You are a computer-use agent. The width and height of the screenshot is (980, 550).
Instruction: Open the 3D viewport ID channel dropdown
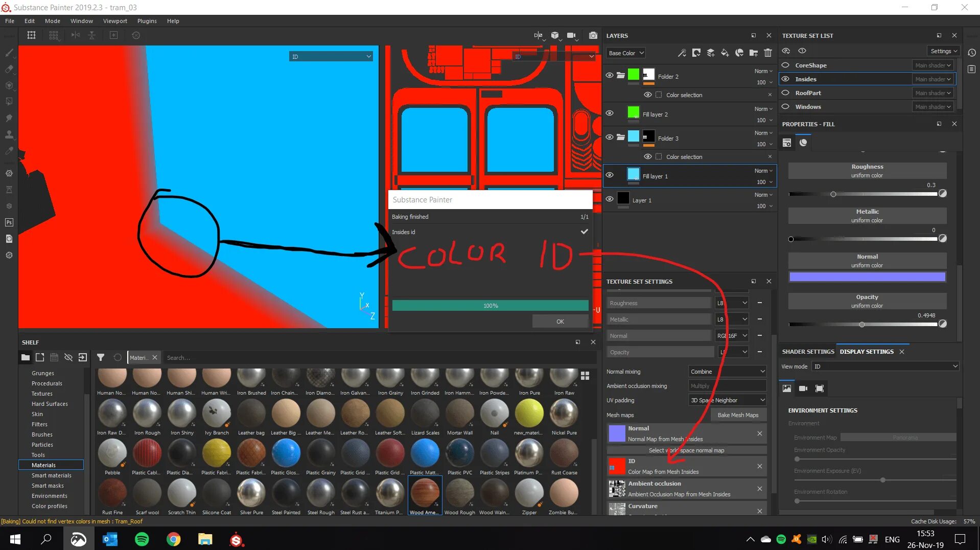[x=331, y=56]
